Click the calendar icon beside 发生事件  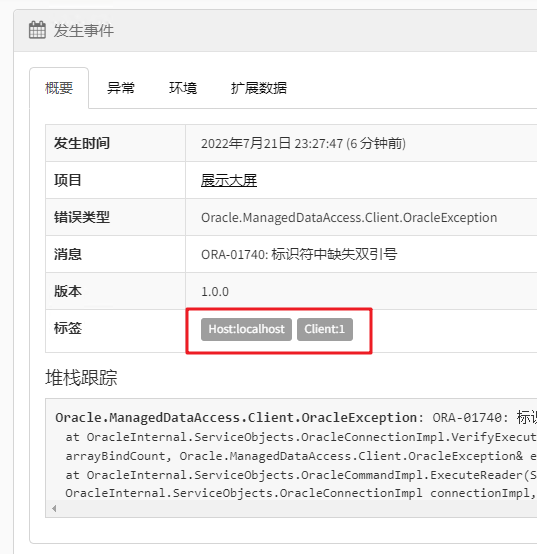click(x=37, y=30)
